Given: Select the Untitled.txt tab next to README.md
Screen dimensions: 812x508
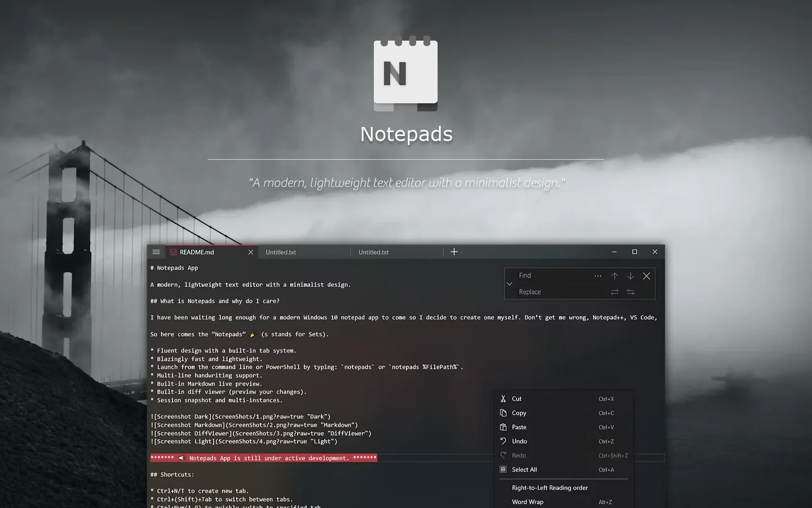Looking at the screenshot, I should point(304,252).
